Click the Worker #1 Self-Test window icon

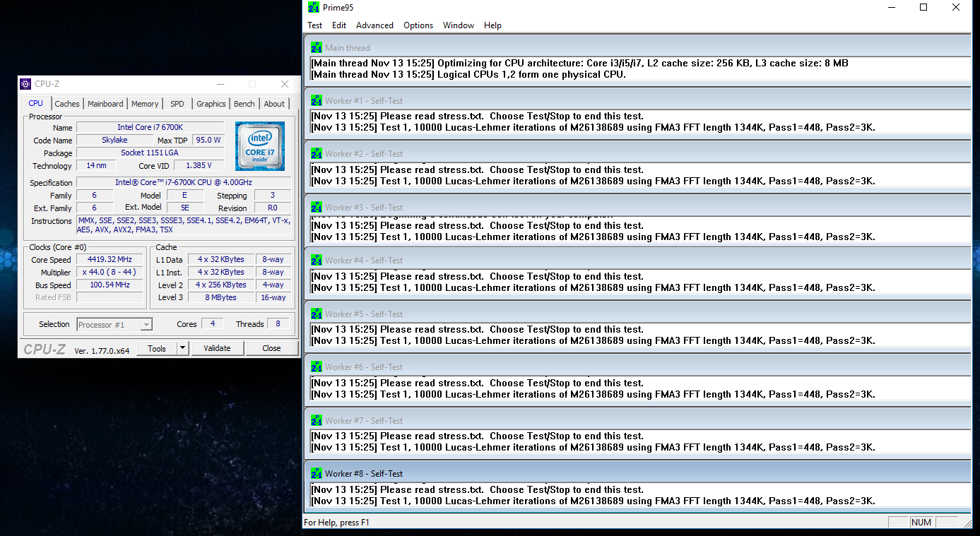[x=317, y=101]
